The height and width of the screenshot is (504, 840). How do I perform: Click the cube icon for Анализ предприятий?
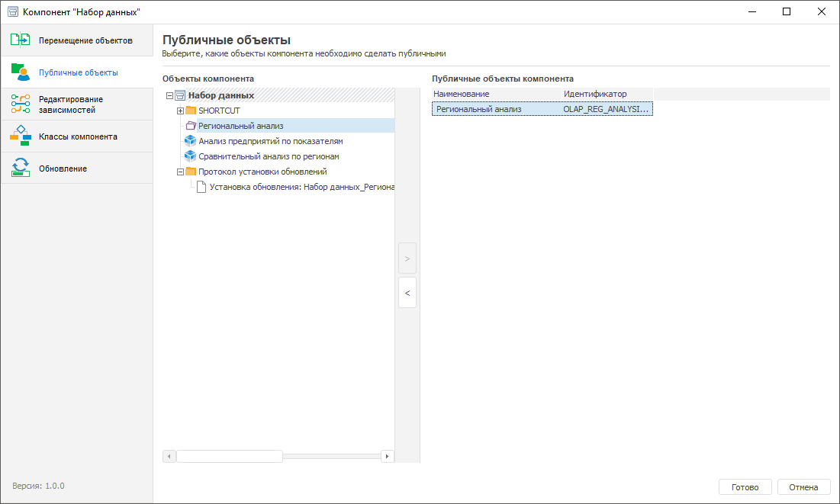click(191, 141)
